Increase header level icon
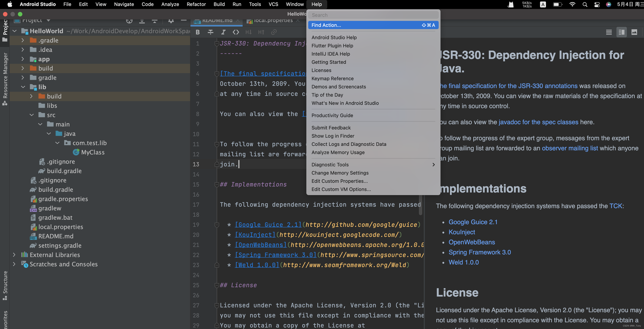Image resolution: width=644 pixels, height=329 pixels. click(x=261, y=32)
